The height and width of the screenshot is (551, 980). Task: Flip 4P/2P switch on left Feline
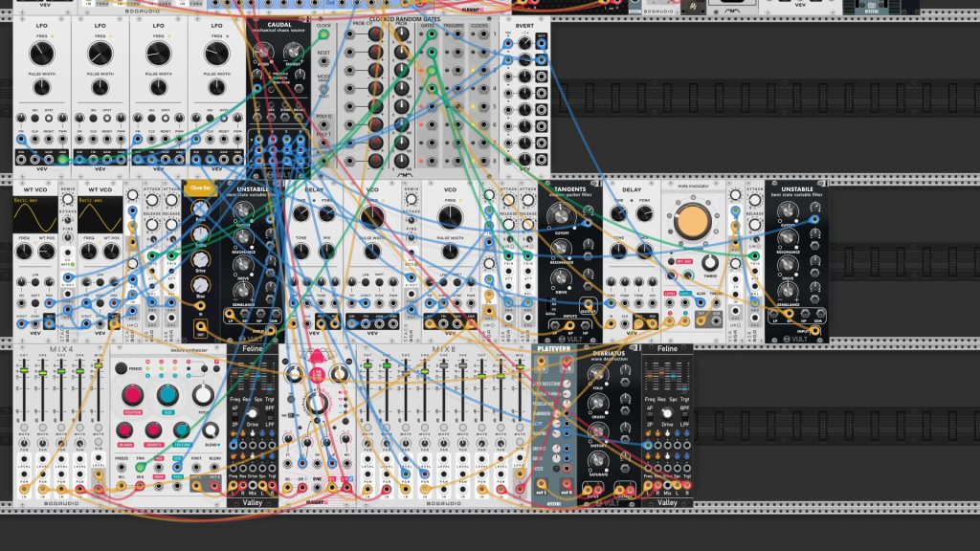point(235,415)
